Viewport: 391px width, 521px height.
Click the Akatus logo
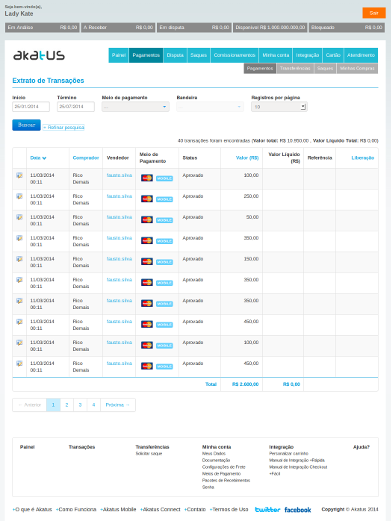pyautogui.click(x=39, y=55)
